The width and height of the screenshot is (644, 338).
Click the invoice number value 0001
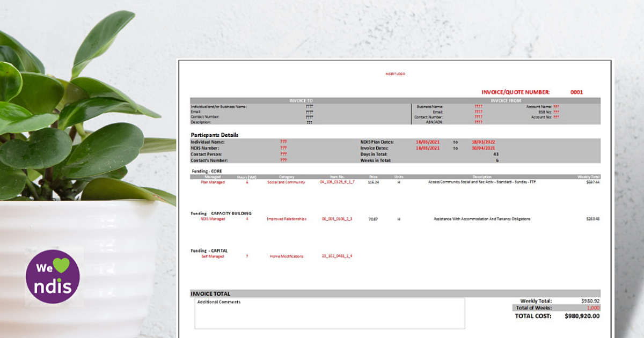pos(576,91)
